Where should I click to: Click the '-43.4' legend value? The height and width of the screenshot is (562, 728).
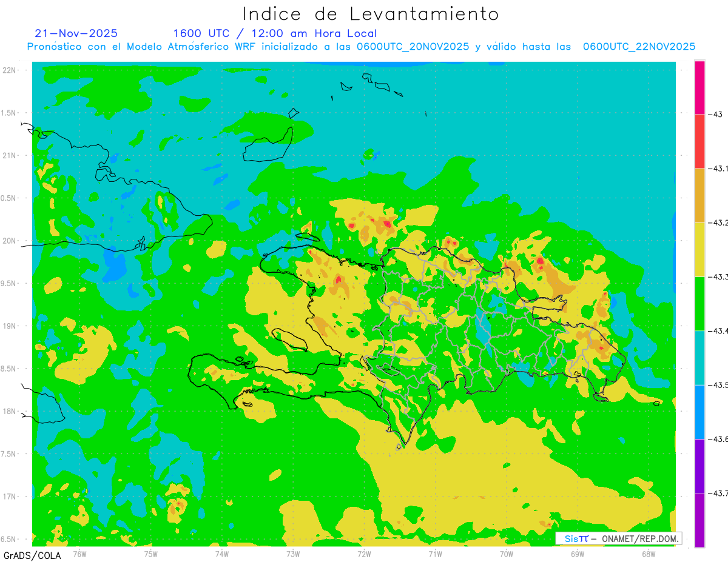[718, 330]
